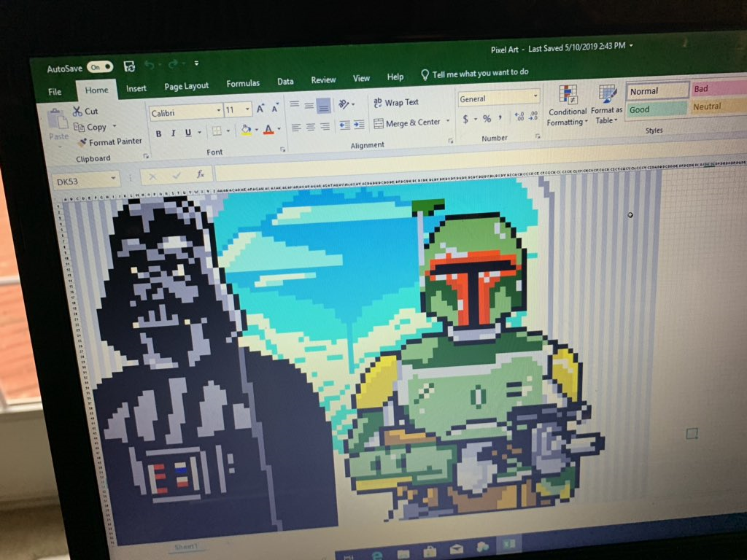Click the Merge & Center button
The width and height of the screenshot is (747, 560).
pos(406,123)
